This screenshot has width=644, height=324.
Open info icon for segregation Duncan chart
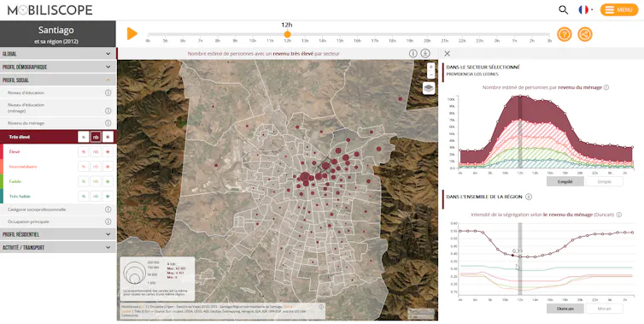click(x=619, y=215)
